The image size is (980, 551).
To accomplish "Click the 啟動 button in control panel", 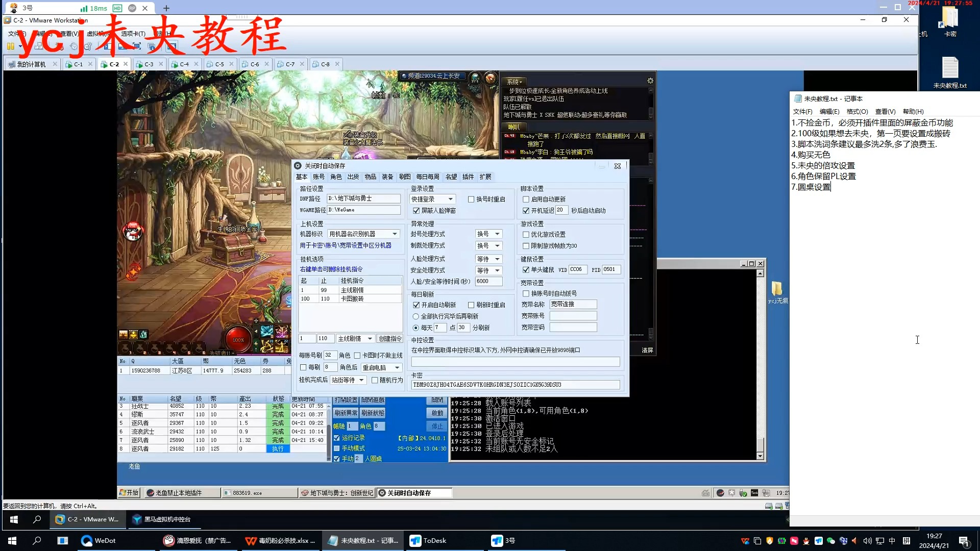I will [x=437, y=413].
